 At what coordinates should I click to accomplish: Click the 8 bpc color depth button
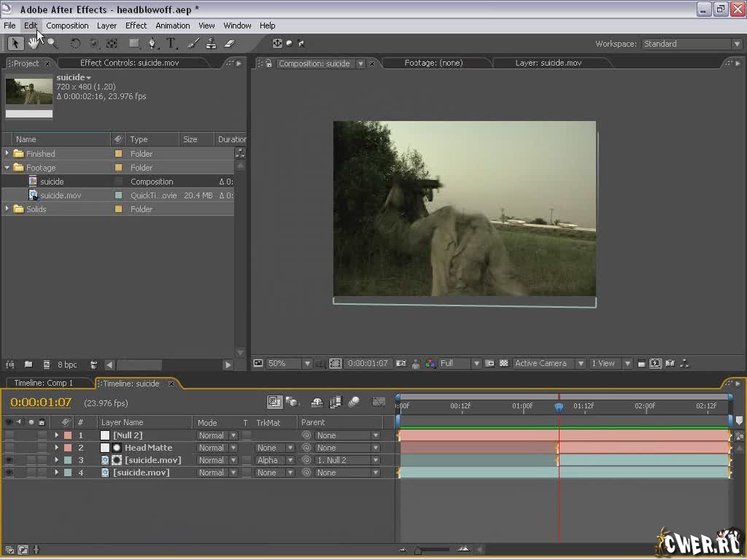(67, 365)
